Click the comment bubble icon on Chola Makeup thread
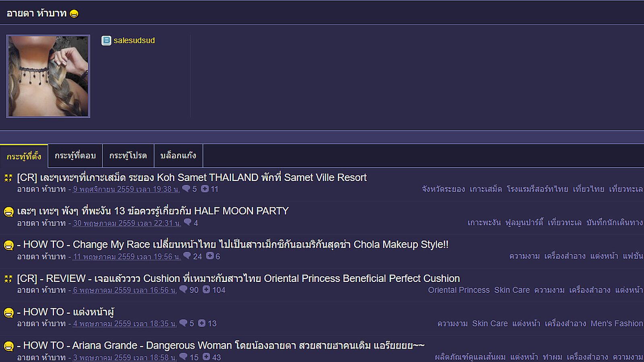The image size is (644, 362). (187, 256)
